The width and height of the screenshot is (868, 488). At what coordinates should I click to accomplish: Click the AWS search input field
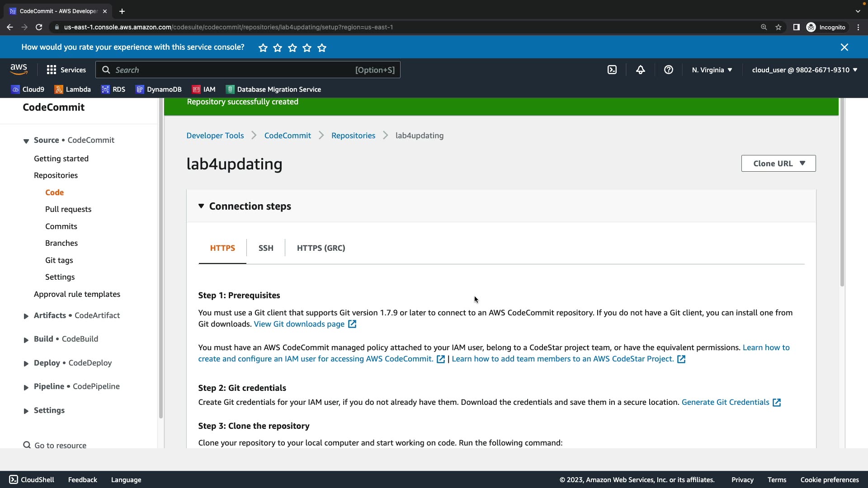(x=226, y=70)
